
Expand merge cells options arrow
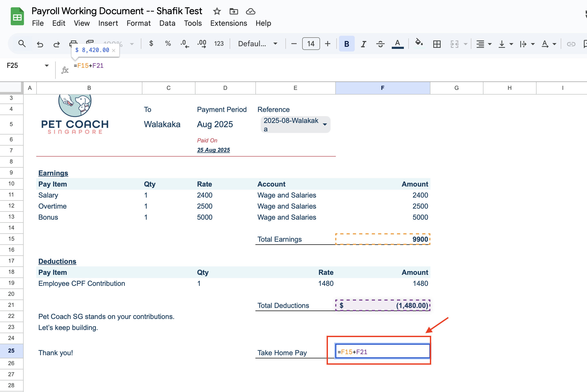pos(465,44)
